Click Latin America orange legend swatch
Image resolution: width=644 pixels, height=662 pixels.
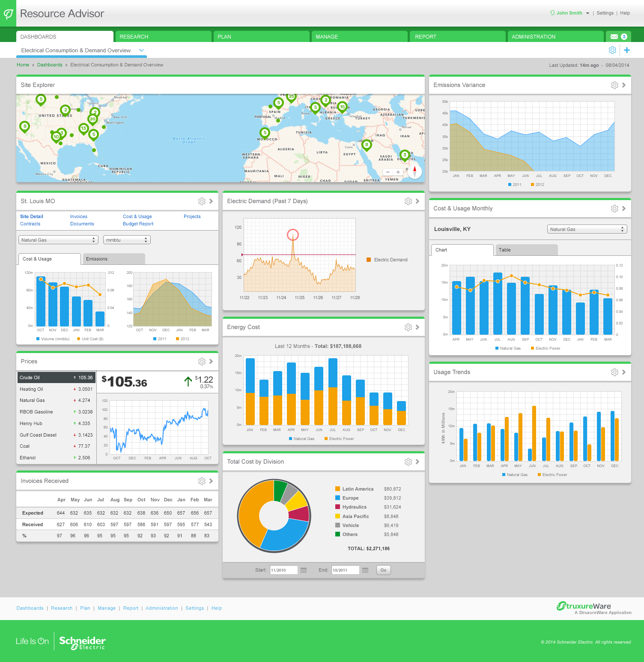tap(337, 489)
